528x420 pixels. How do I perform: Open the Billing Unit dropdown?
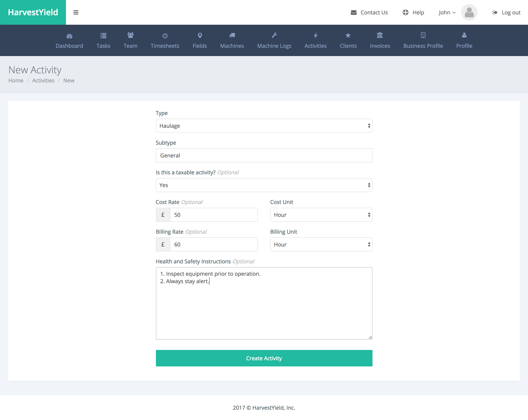(321, 244)
